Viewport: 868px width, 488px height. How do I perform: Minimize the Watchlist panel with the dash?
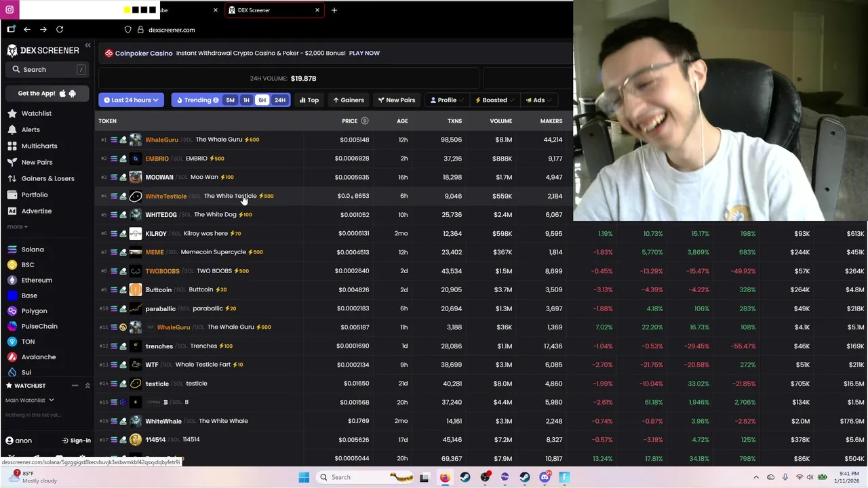[x=75, y=386]
